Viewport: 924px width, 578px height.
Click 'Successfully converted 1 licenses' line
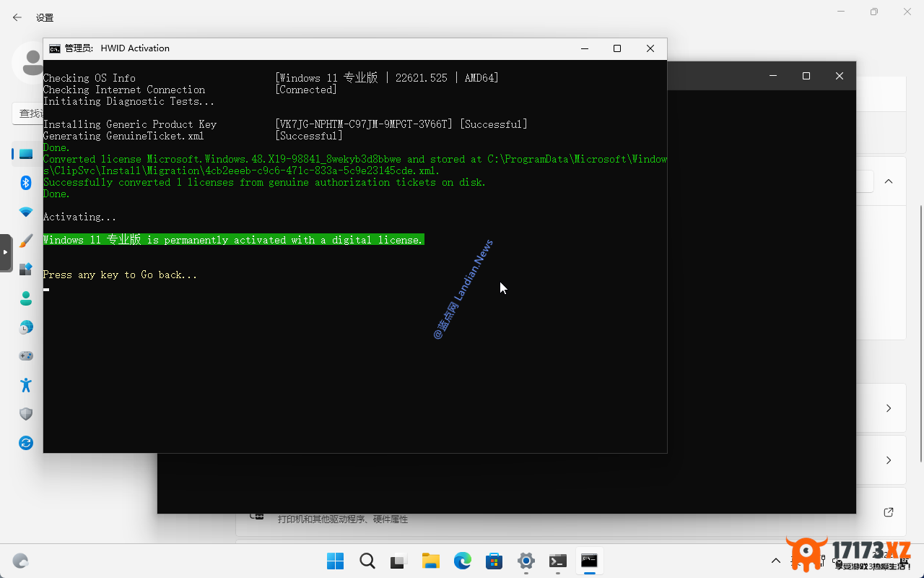264,182
